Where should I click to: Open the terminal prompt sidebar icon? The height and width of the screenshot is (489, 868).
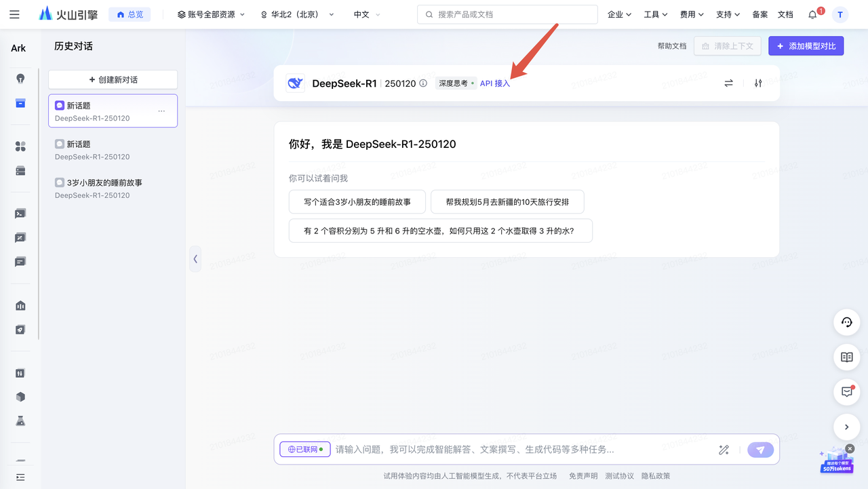[x=20, y=214]
